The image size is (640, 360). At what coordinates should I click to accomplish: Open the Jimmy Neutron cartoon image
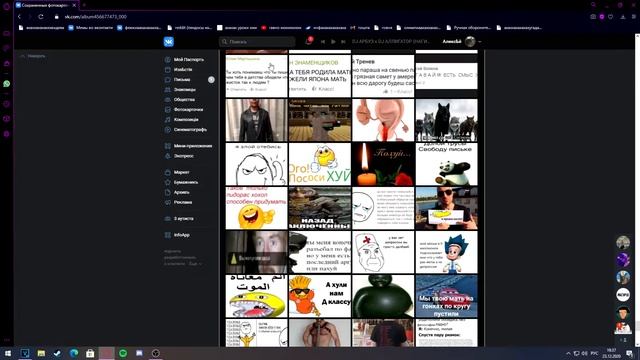click(447, 252)
